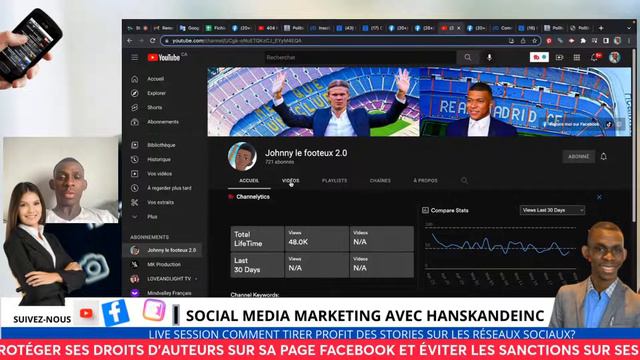Click the Facebook icon in overlay bar
This screenshot has height=360, width=640.
click(116, 313)
